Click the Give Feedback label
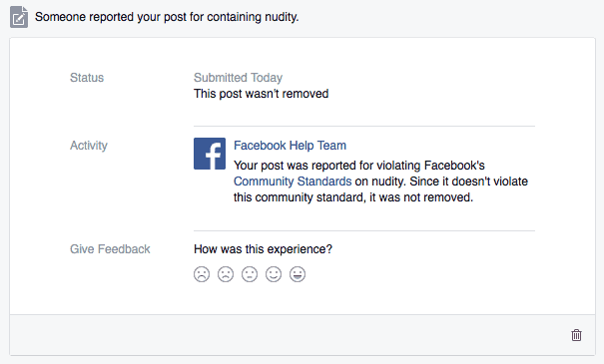The height and width of the screenshot is (364, 604). point(110,249)
